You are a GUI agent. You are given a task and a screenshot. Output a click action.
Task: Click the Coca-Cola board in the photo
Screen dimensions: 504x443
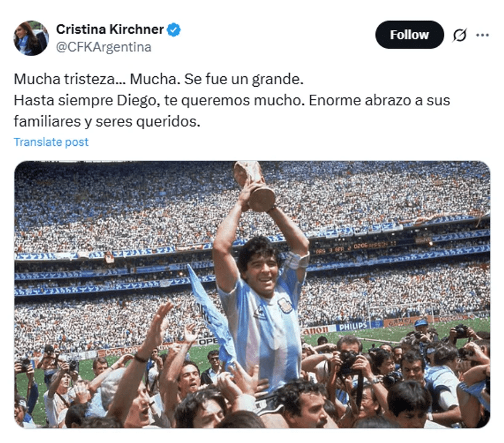click(x=118, y=351)
